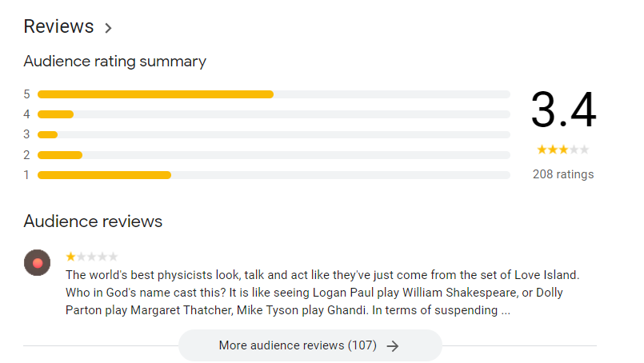This screenshot has width=644, height=363.
Task: Click the 3.4 overall star rating icons
Action: (562, 150)
